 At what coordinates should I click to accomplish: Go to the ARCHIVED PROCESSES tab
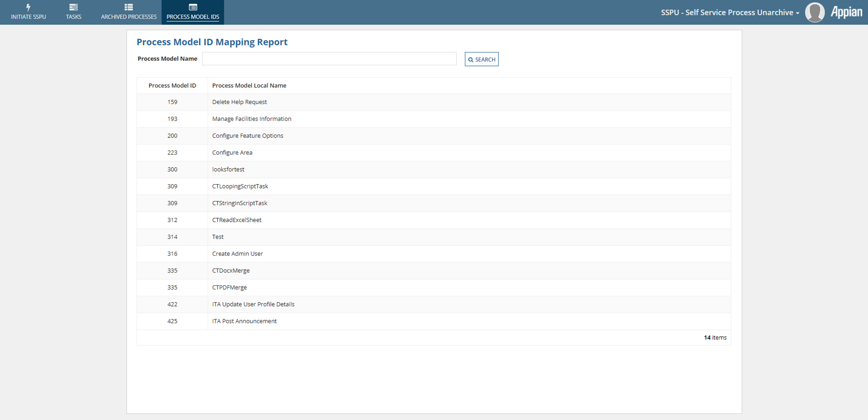click(129, 12)
